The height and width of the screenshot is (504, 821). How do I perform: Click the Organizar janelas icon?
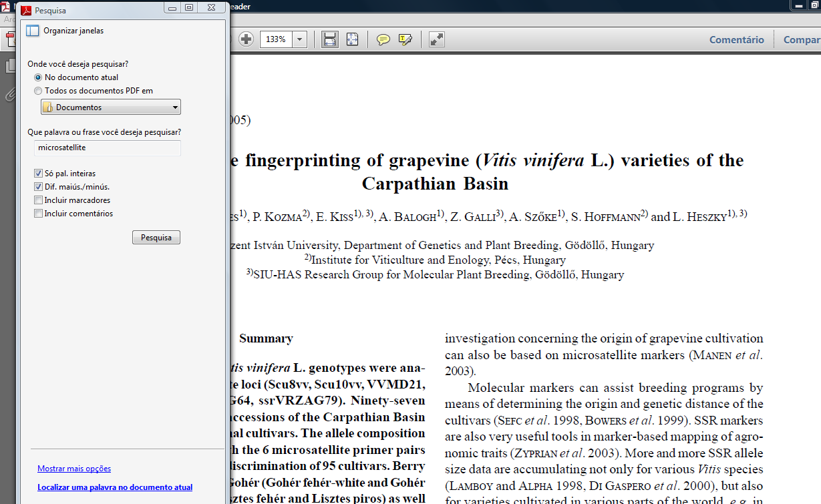[33, 31]
